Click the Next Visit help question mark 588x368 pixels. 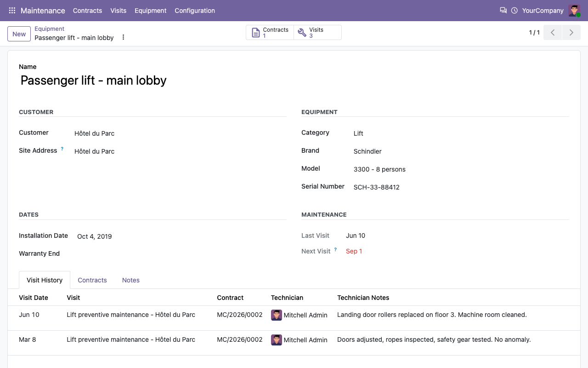click(335, 250)
